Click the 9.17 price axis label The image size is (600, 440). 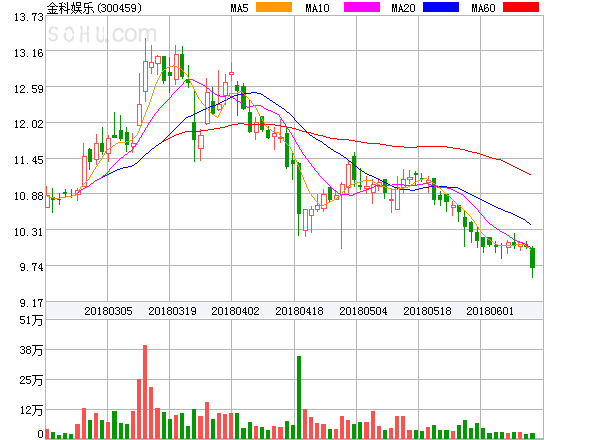[31, 303]
